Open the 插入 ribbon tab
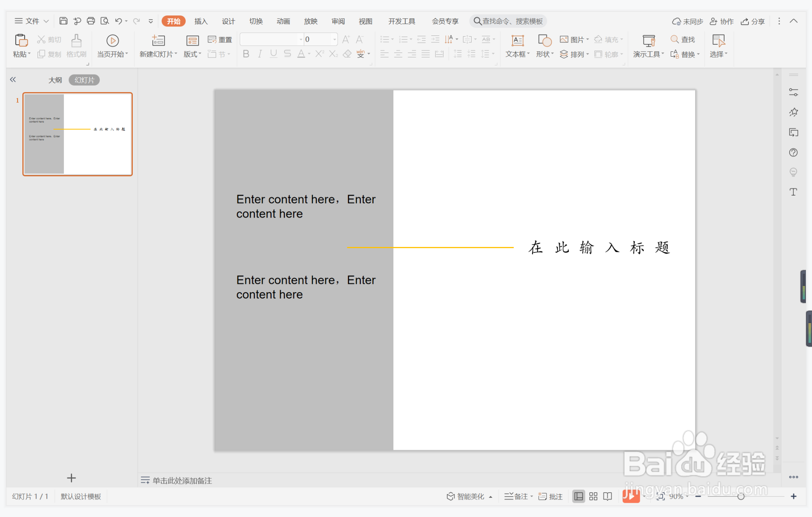 coord(201,21)
